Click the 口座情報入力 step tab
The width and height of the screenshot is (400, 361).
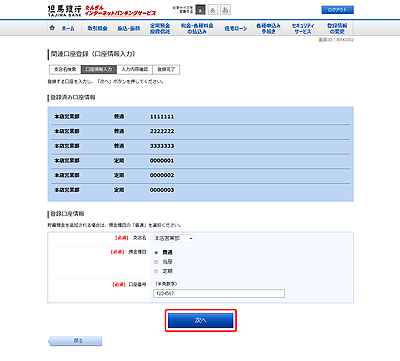99,69
